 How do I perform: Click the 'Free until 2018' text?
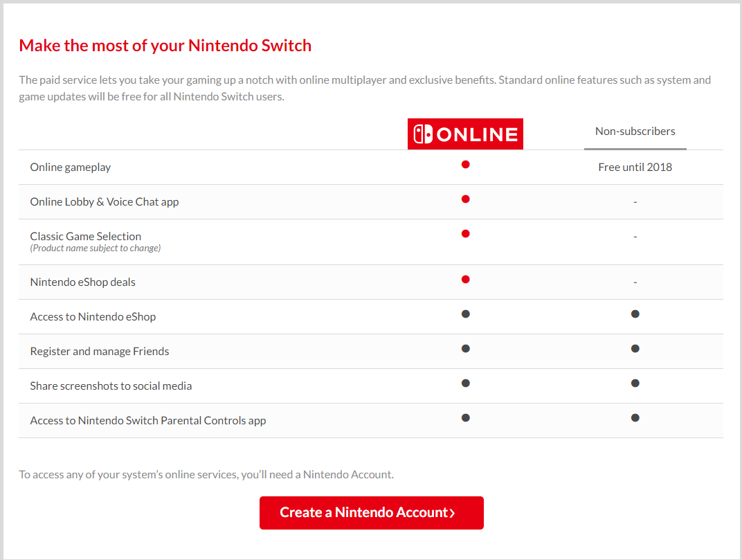pos(635,168)
